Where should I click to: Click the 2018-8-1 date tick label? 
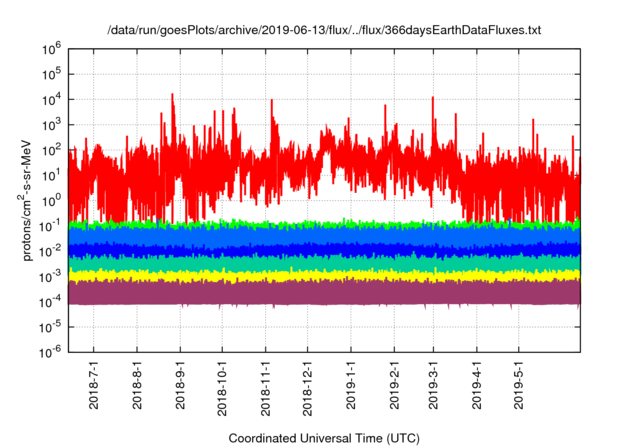pos(137,385)
